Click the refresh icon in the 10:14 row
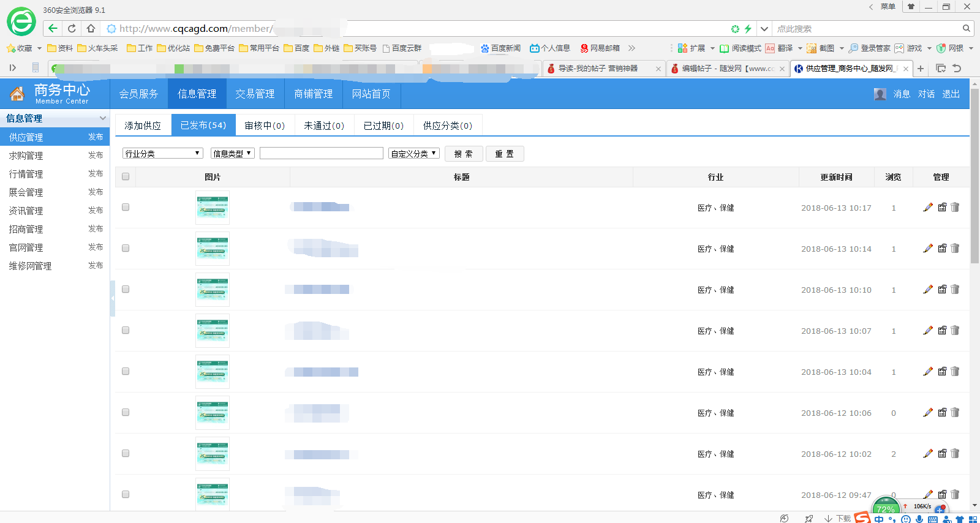 point(942,249)
